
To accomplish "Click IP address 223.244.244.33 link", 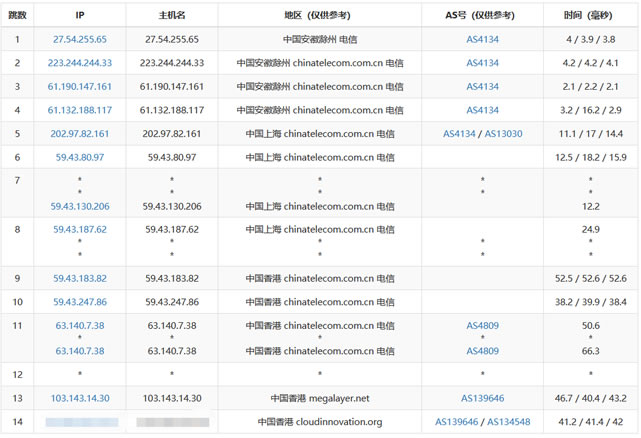I will 80,62.
